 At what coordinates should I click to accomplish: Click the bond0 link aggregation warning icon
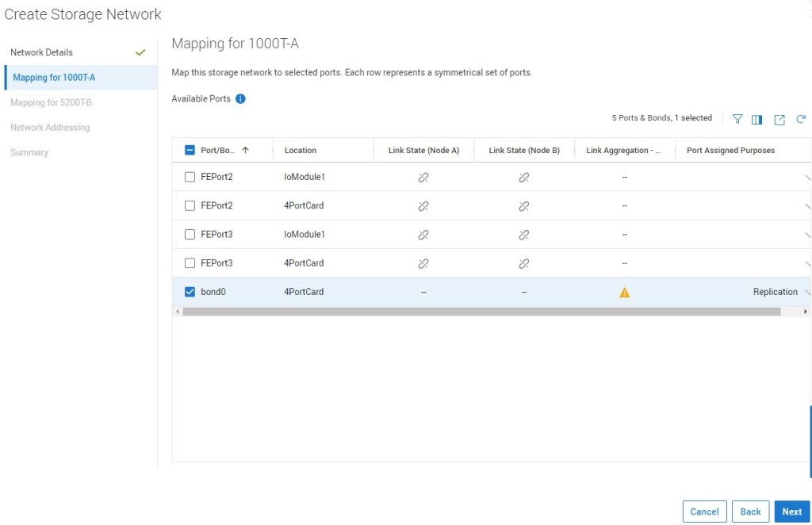click(624, 293)
